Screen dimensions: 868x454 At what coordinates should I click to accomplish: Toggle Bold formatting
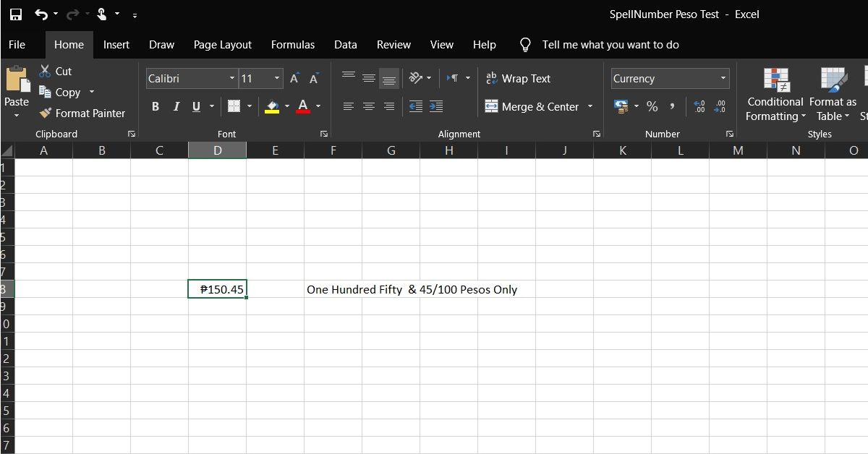[x=155, y=106]
